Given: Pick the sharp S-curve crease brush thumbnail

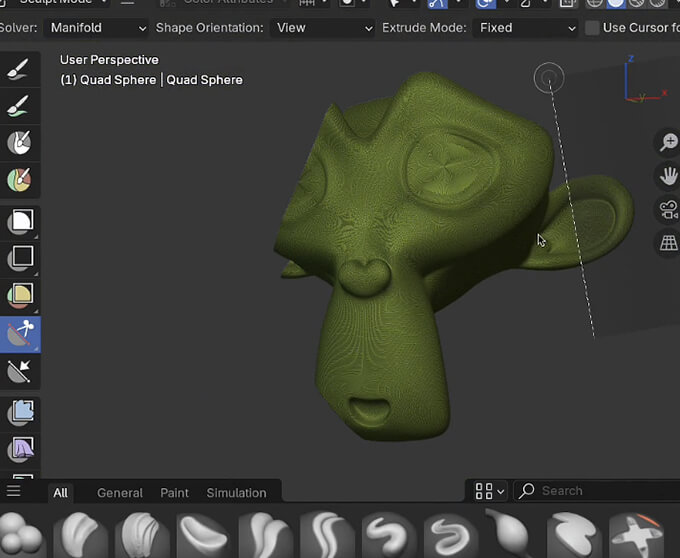Looking at the screenshot, I should 328,535.
